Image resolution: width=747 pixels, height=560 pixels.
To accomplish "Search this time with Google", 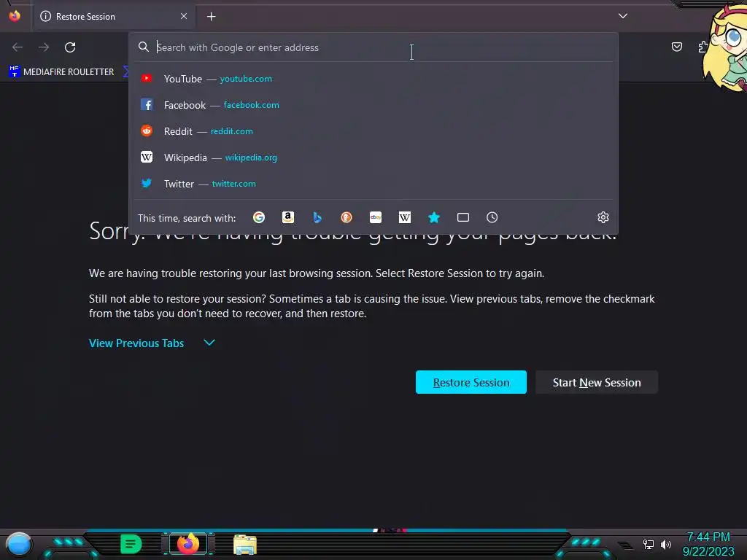I will click(259, 217).
